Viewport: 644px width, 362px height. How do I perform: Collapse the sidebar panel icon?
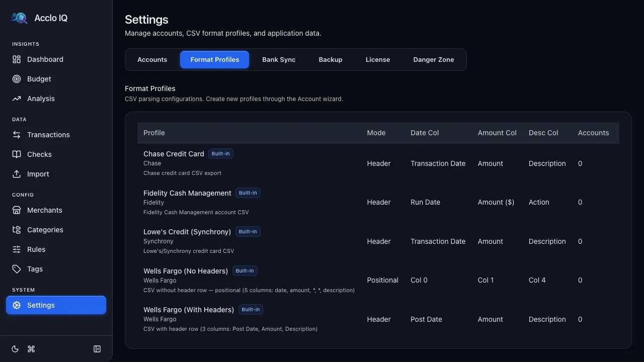pyautogui.click(x=97, y=349)
